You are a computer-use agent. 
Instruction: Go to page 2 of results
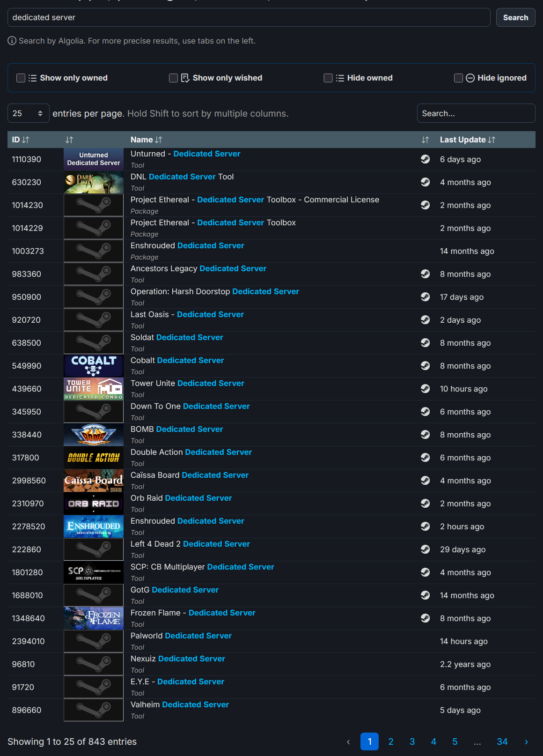tap(391, 741)
